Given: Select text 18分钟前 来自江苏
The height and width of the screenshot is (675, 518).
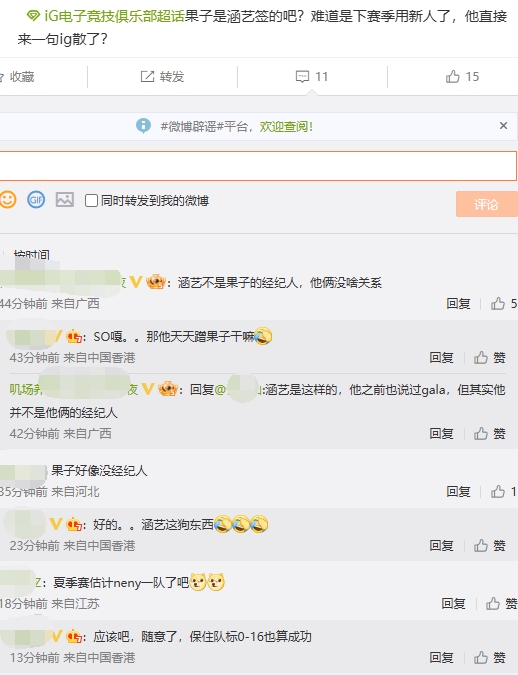Looking at the screenshot, I should pyautogui.click(x=50, y=604).
